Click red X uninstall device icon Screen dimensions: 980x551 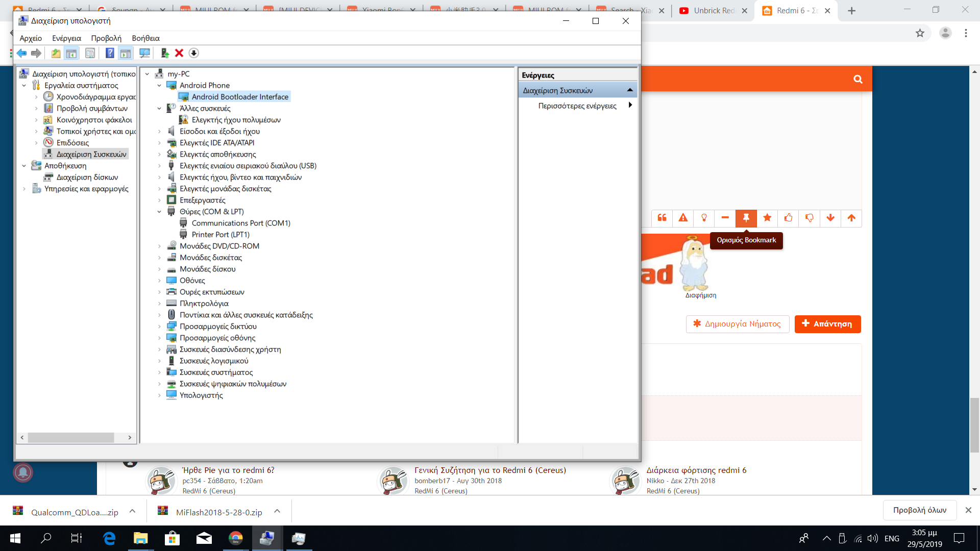(179, 53)
